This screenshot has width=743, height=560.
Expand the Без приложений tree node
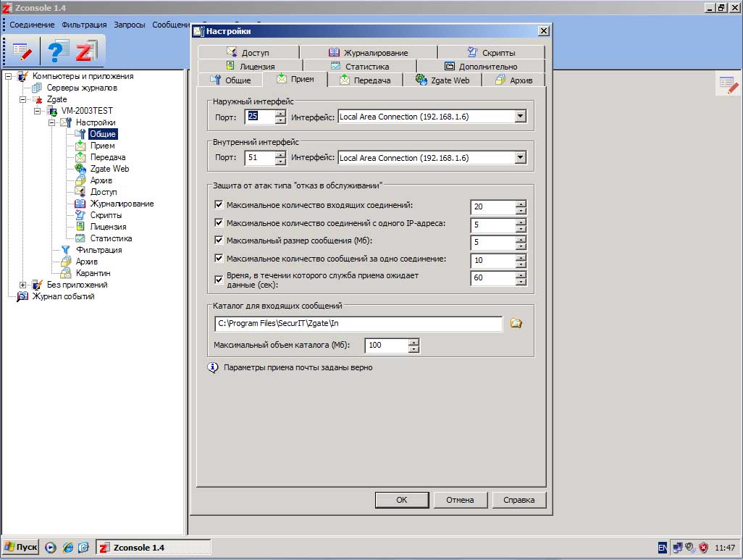(22, 285)
